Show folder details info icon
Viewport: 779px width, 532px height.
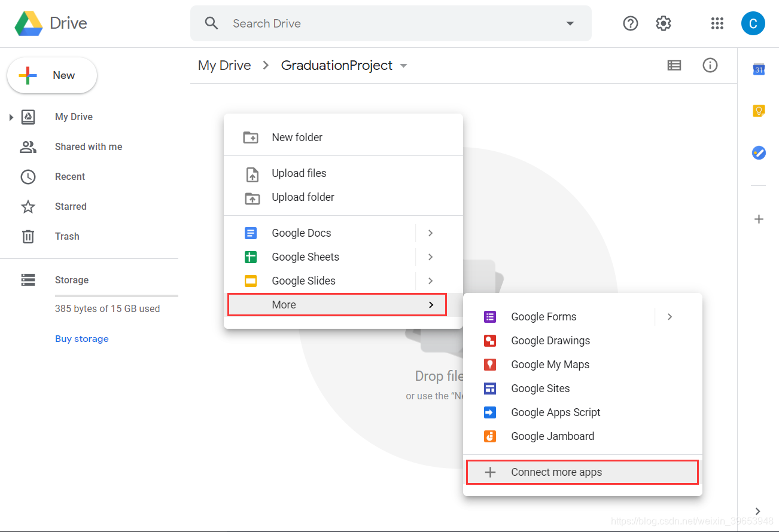(x=710, y=65)
